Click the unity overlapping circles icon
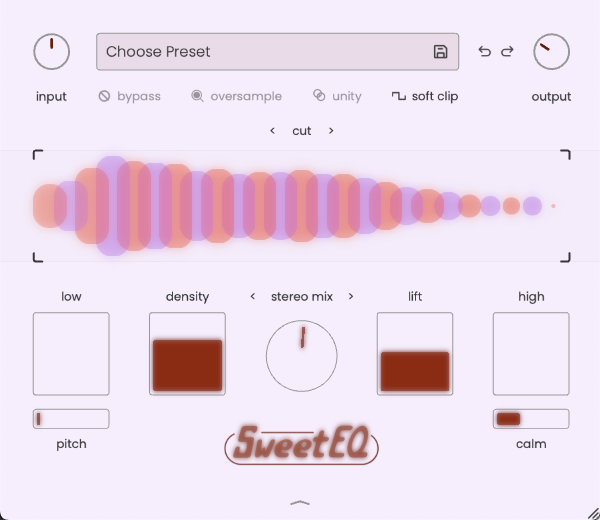Viewport: 600px width, 520px height. pos(319,95)
